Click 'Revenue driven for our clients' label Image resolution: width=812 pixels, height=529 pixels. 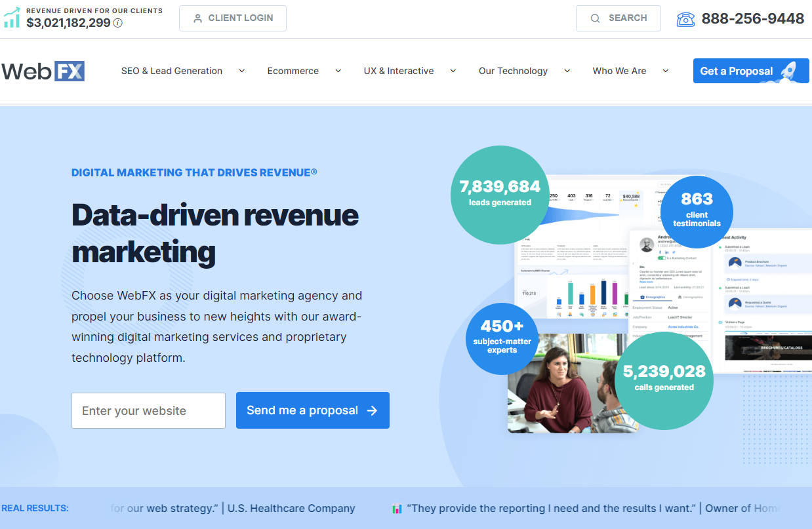click(x=94, y=11)
